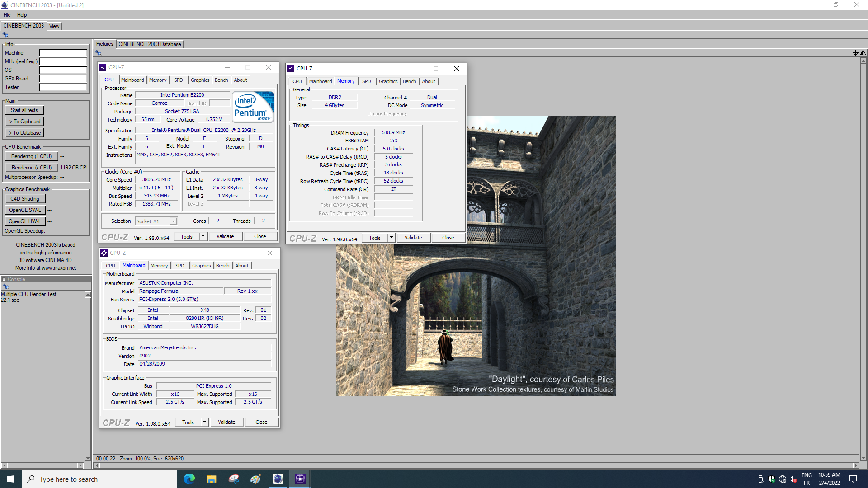Open the notification center icon
The image size is (868, 488).
click(x=853, y=479)
